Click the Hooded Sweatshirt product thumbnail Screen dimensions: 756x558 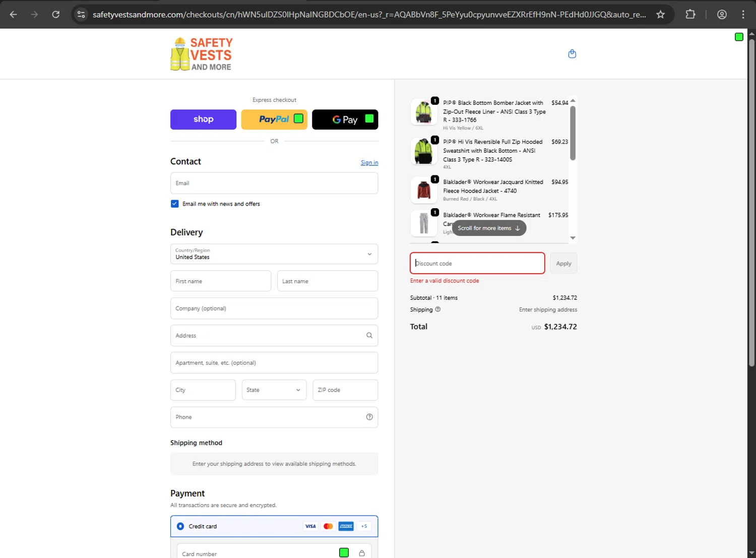[424, 151]
